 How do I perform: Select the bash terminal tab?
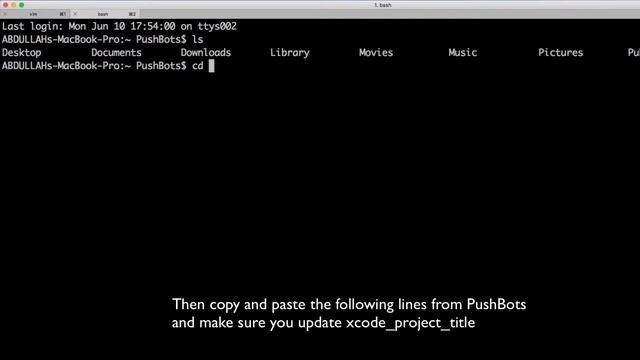pyautogui.click(x=104, y=14)
